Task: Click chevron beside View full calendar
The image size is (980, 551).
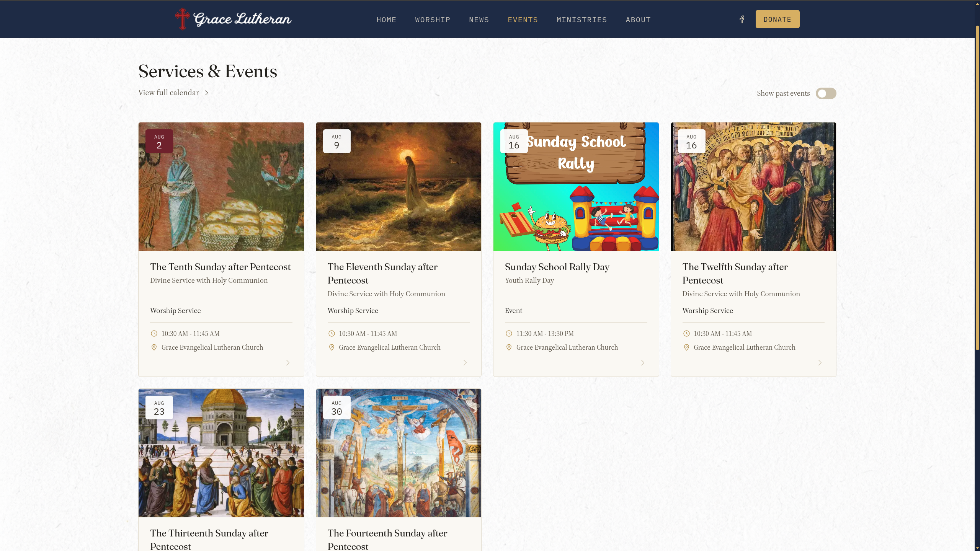Action: pyautogui.click(x=207, y=93)
